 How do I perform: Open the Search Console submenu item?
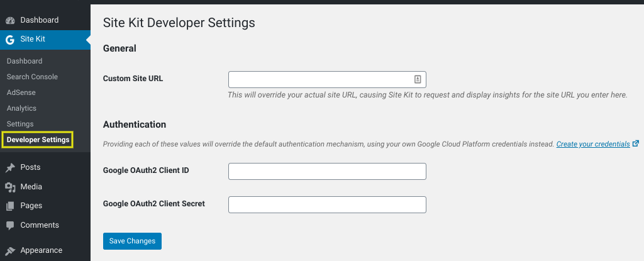32,77
